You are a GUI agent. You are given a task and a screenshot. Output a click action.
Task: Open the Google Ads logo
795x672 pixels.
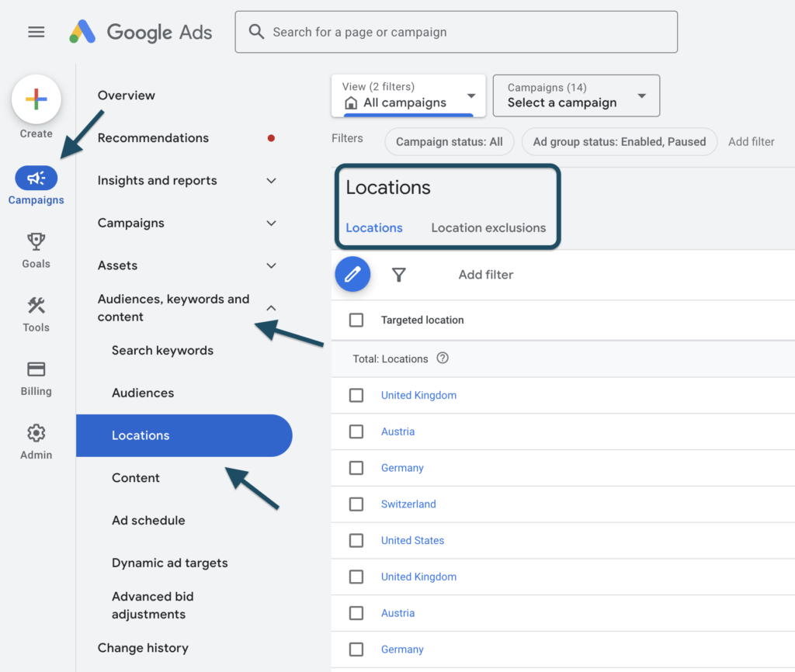click(140, 32)
